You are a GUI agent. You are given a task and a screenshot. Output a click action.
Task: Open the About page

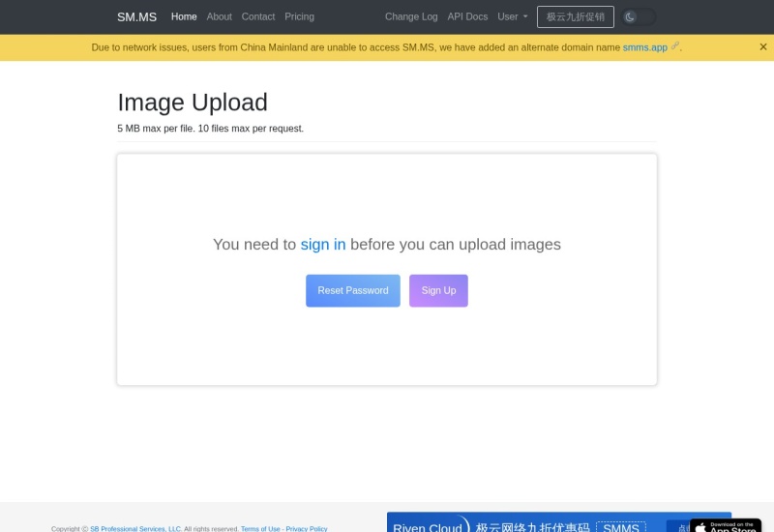point(220,16)
